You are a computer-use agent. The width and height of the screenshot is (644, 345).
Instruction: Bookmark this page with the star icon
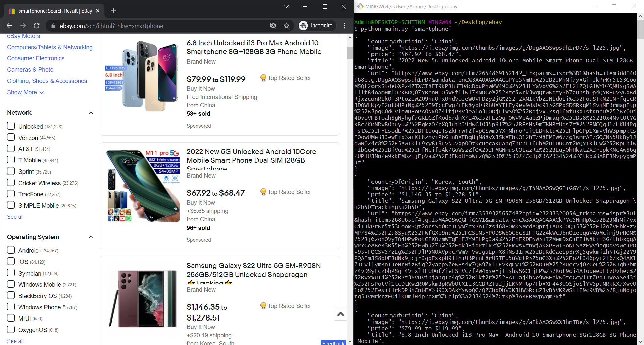[x=286, y=26]
